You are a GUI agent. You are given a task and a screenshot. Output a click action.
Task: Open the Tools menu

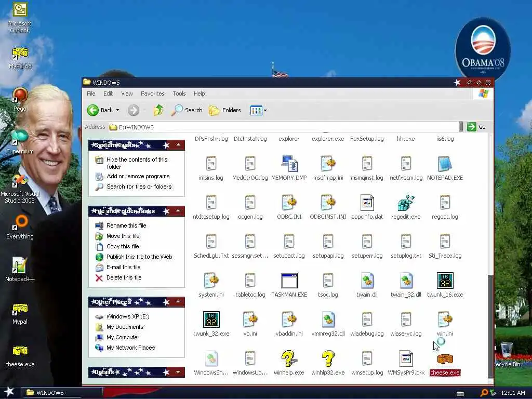coord(179,94)
